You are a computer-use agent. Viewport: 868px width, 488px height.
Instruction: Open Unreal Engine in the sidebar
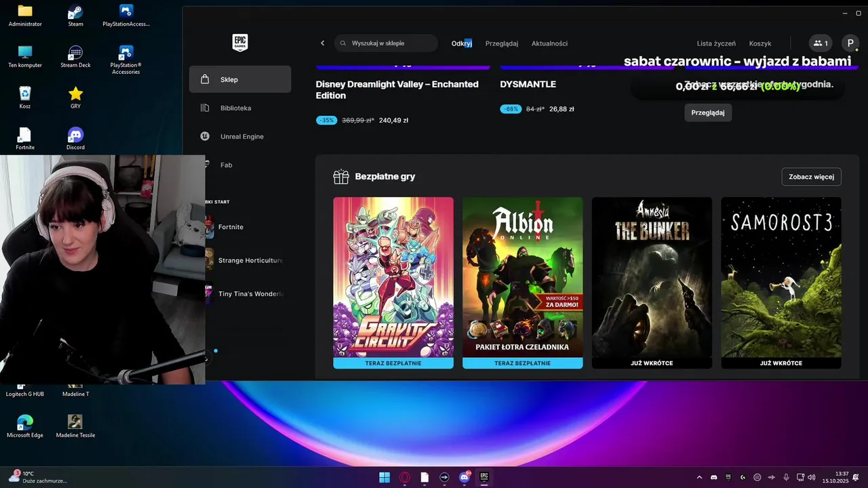pyautogui.click(x=240, y=136)
